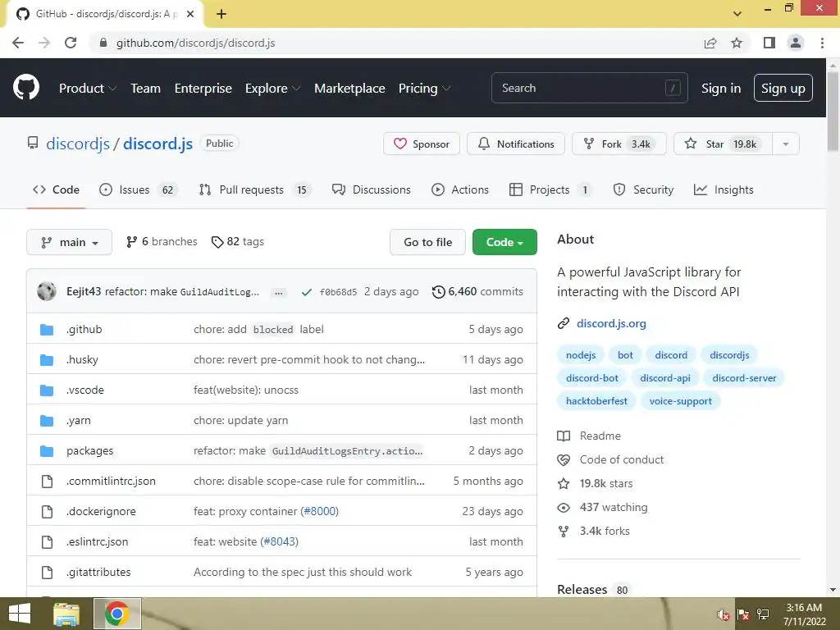Image resolution: width=840 pixels, height=630 pixels.
Task: Open the Chrome profile avatar icon
Action: [796, 43]
